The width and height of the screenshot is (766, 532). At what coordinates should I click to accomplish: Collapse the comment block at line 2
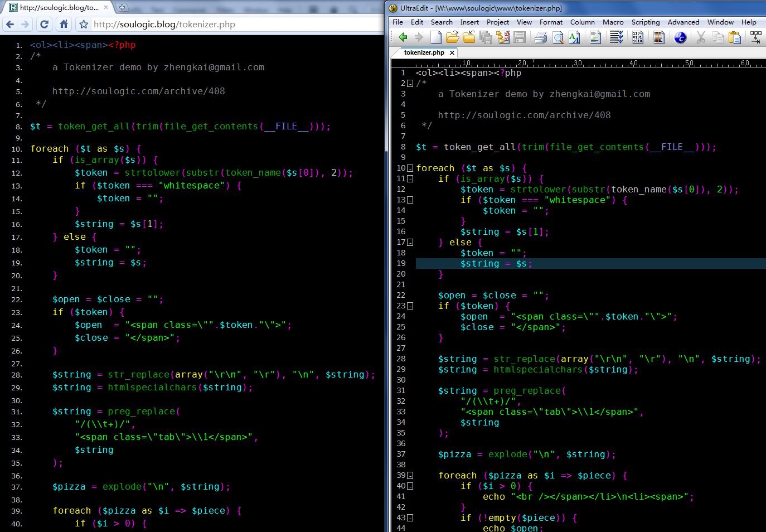pos(410,84)
